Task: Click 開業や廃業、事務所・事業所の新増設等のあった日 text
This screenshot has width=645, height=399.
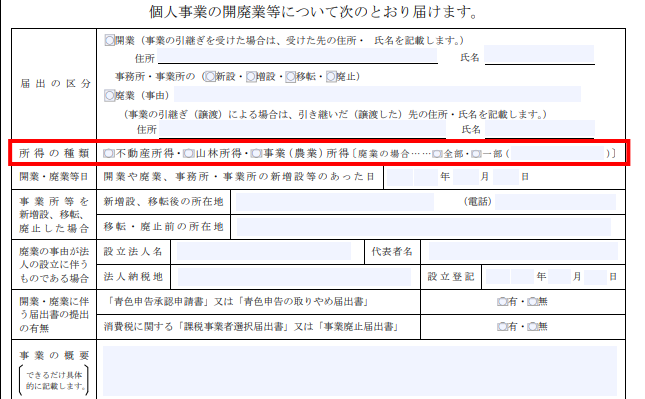Action: pyautogui.click(x=239, y=177)
